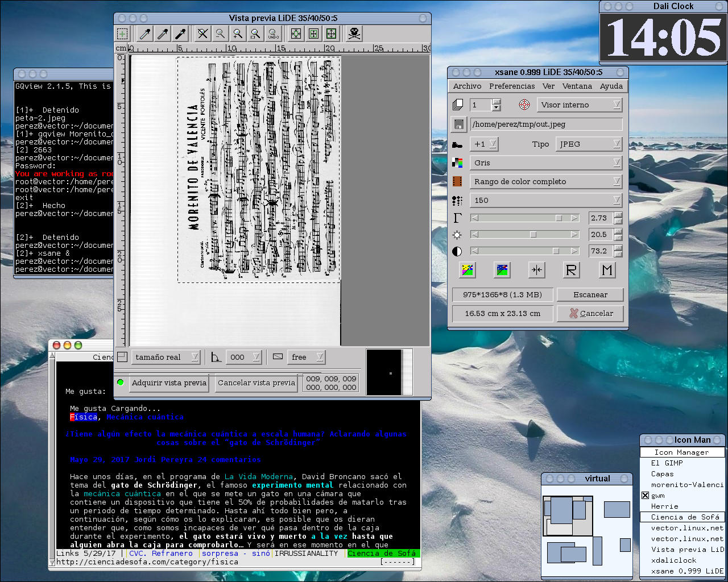
Task: Click the M store enhancement button
Action: 607,270
